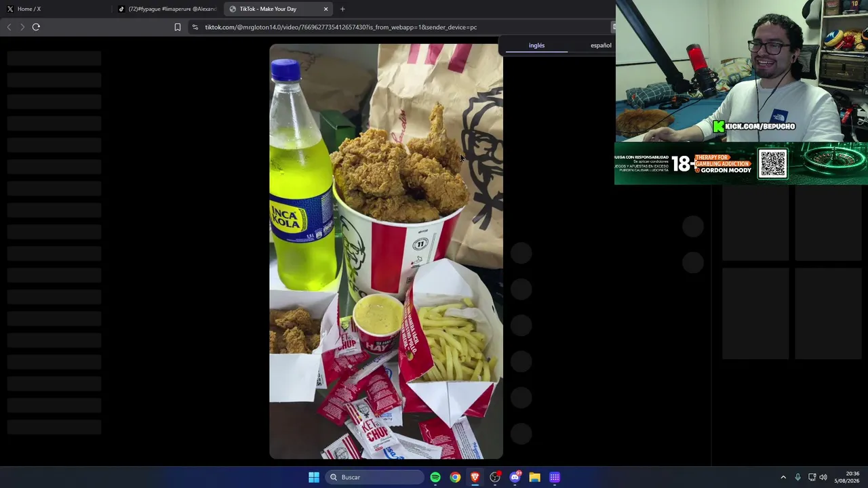
Task: Switch to the #fypague #limaperu TikTok tab
Action: click(167, 9)
